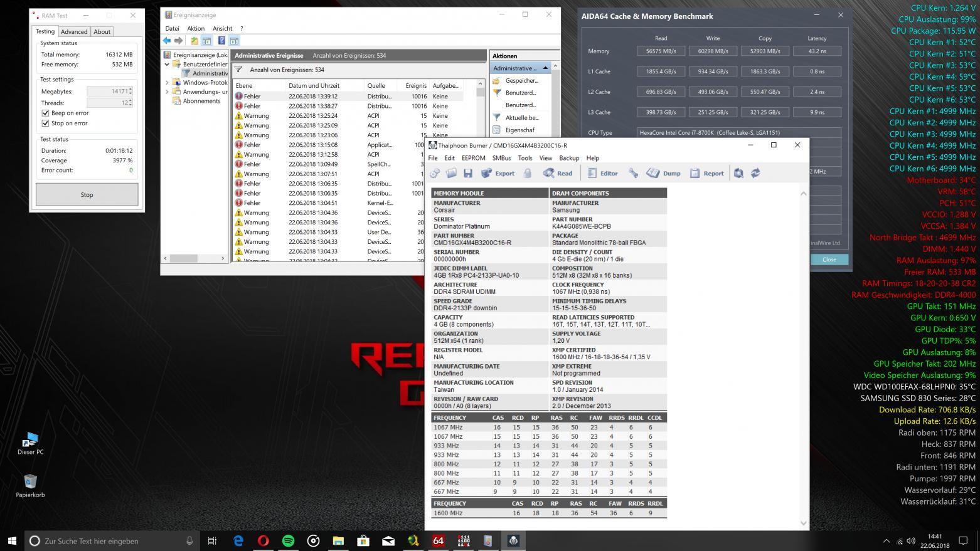This screenshot has height=551, width=980.
Task: Switch to Advanced tab in RAM Test
Action: (74, 32)
